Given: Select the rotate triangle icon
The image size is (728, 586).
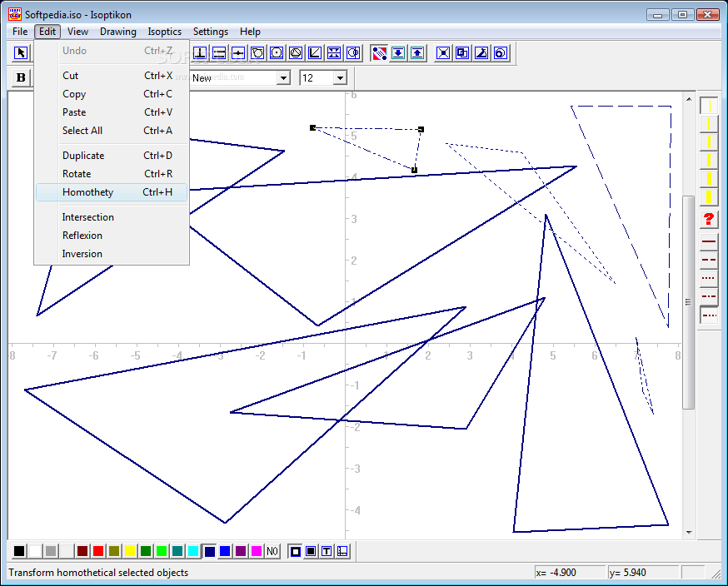Looking at the screenshot, I should tap(481, 53).
